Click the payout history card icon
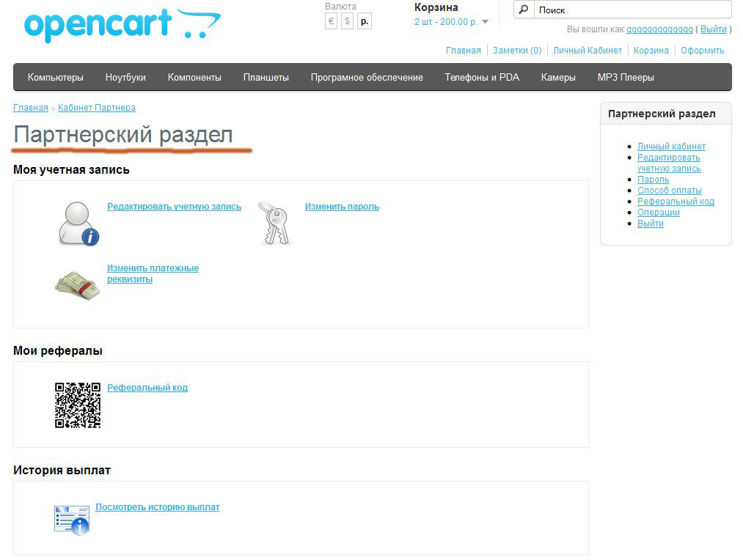Image resolution: width=743 pixels, height=560 pixels. coord(72,519)
